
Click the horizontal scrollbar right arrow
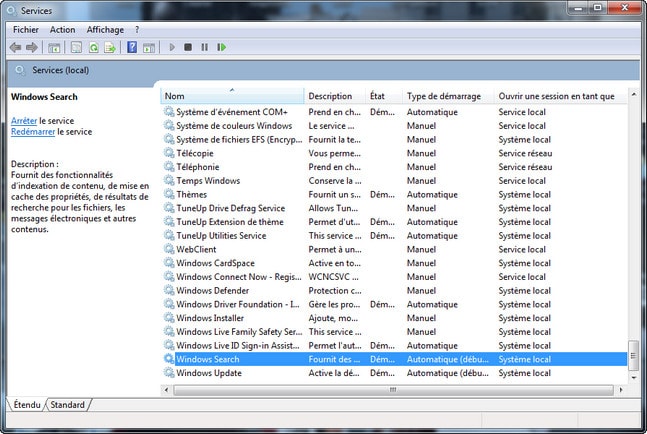pyautogui.click(x=621, y=389)
